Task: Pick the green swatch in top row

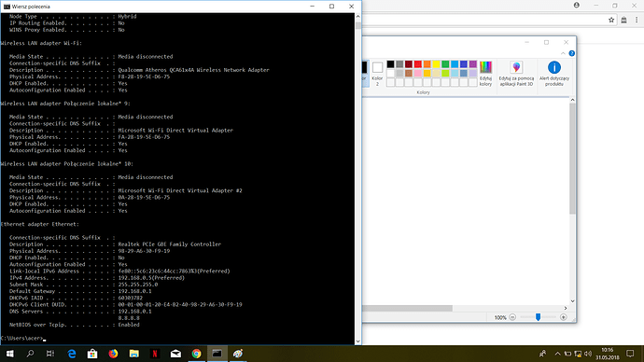Action: click(x=445, y=64)
